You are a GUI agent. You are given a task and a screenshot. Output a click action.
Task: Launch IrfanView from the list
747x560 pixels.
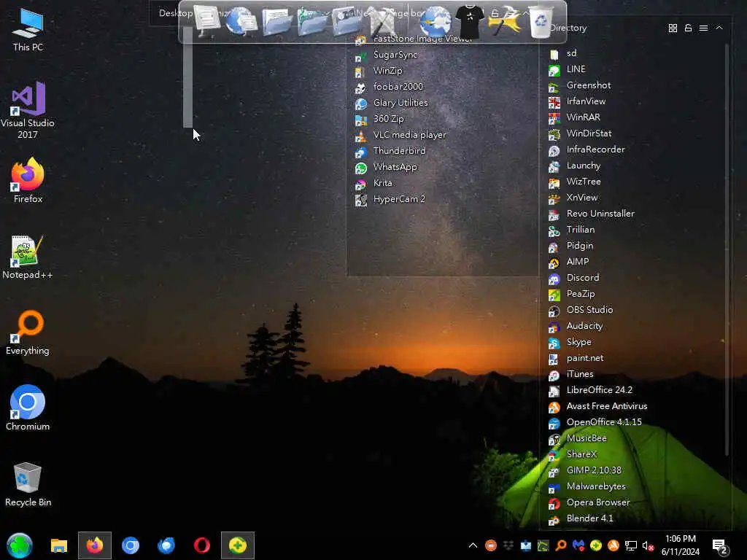577,101
